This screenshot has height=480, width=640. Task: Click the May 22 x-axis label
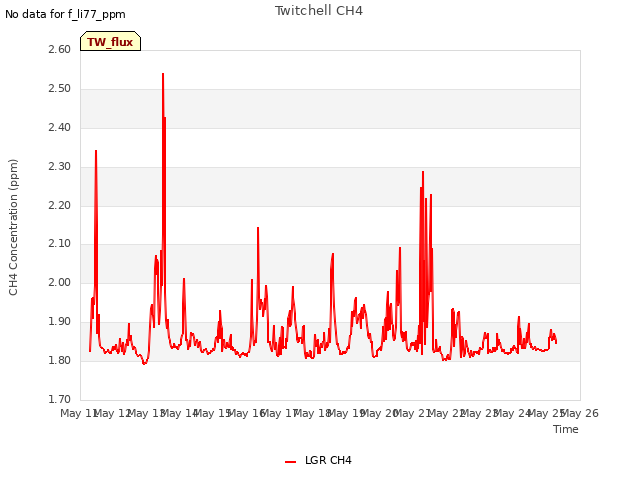coord(447,413)
